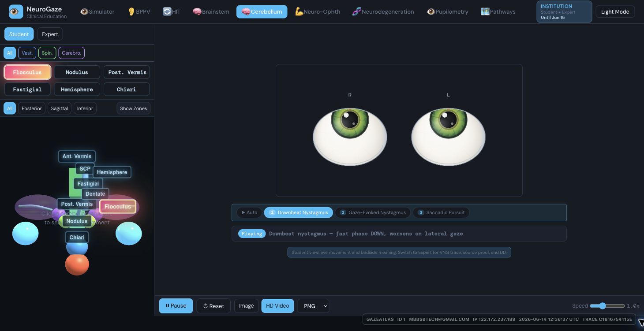Open the Neurodegeneration tab
Image resolution: width=644 pixels, height=331 pixels.
[x=383, y=11]
